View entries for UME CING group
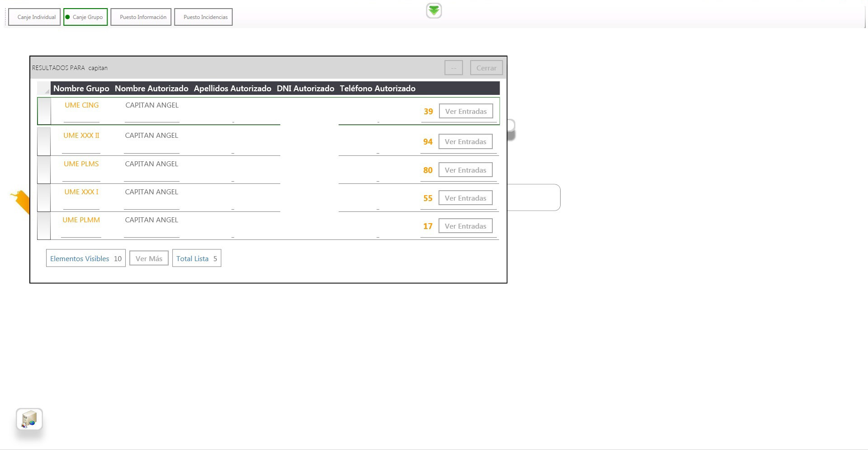Image resolution: width=868 pixels, height=450 pixels. 466,111
